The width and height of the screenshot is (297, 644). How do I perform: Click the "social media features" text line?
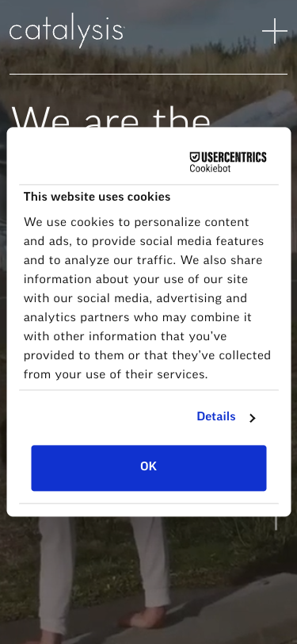pos(143,241)
